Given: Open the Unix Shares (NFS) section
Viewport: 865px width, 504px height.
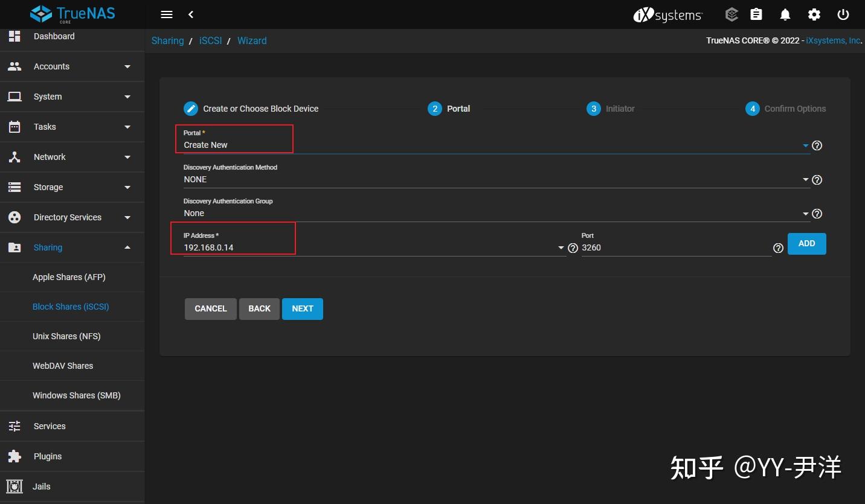Looking at the screenshot, I should click(x=66, y=336).
